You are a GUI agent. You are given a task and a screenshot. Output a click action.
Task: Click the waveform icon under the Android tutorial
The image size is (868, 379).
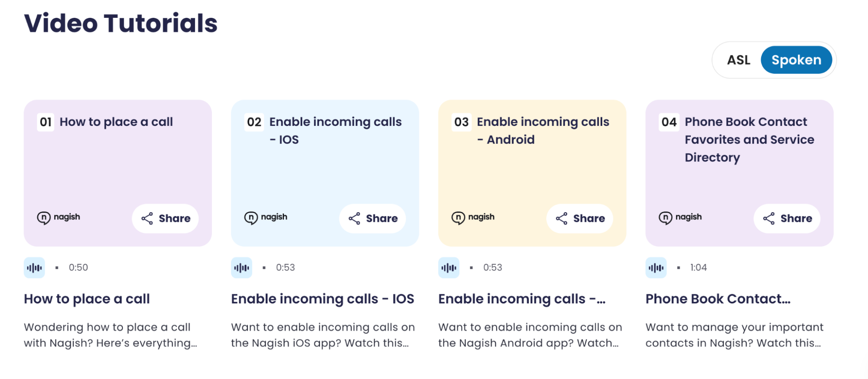[x=449, y=267]
